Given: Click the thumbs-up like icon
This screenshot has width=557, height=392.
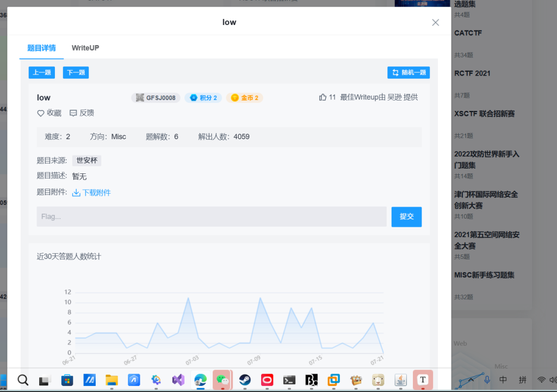Looking at the screenshot, I should (323, 97).
